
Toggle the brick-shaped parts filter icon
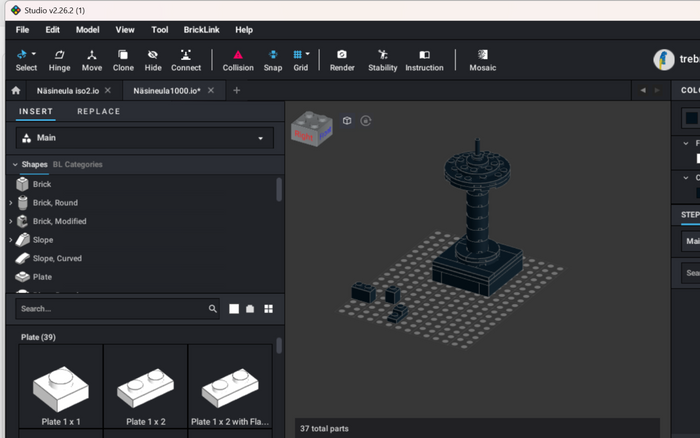coord(250,309)
